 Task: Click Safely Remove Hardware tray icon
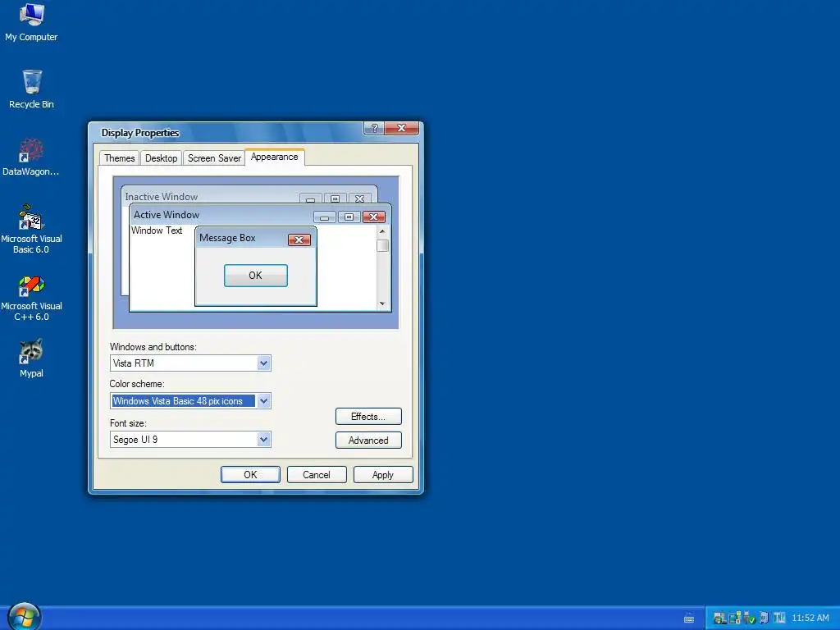(x=750, y=619)
